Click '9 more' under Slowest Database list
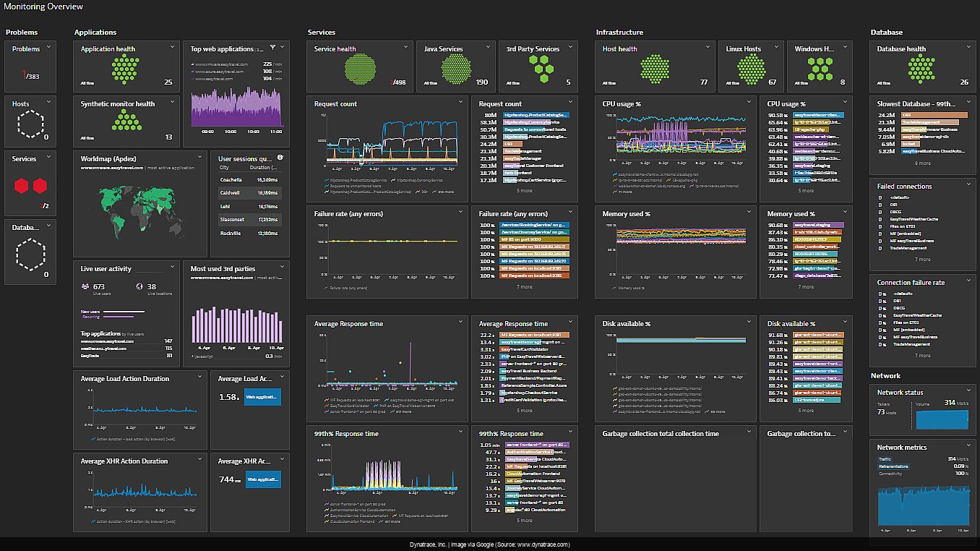The height and width of the screenshot is (551, 980). [922, 163]
